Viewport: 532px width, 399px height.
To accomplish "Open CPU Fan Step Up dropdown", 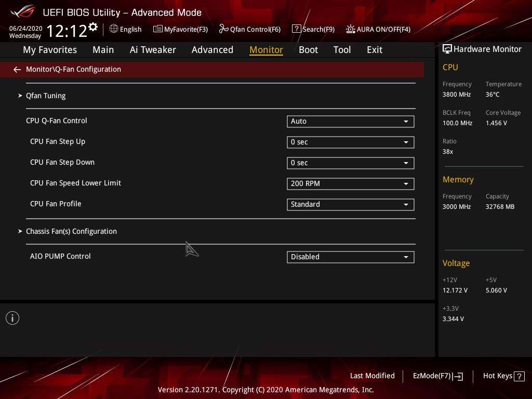I will click(x=350, y=142).
